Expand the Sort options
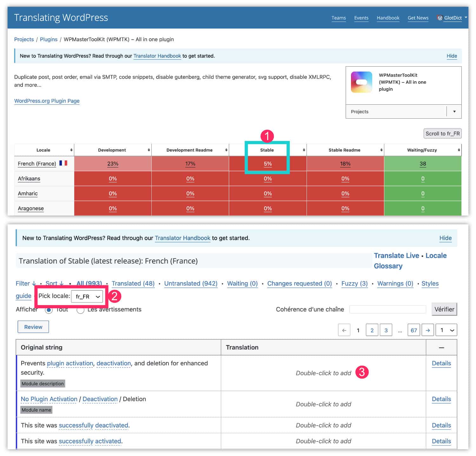 pyautogui.click(x=55, y=283)
